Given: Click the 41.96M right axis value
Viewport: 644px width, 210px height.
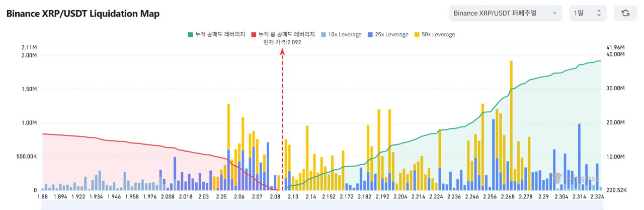Looking at the screenshot, I should pos(615,48).
